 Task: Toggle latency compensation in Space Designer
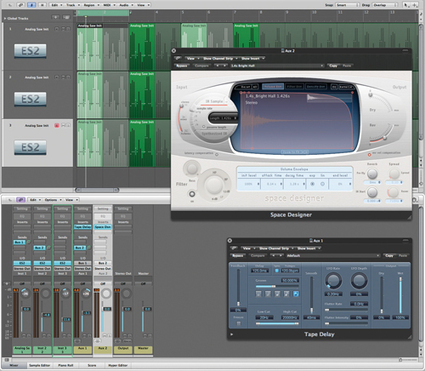click(217, 154)
